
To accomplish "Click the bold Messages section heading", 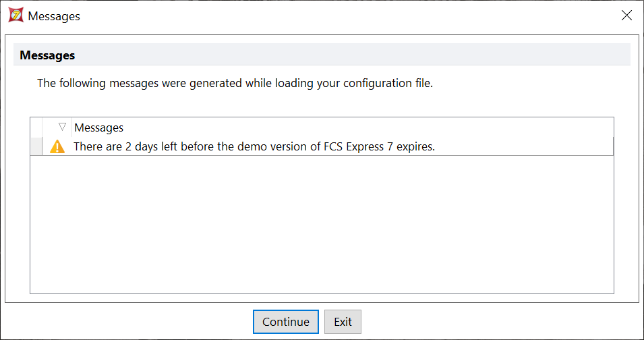I will [x=47, y=55].
